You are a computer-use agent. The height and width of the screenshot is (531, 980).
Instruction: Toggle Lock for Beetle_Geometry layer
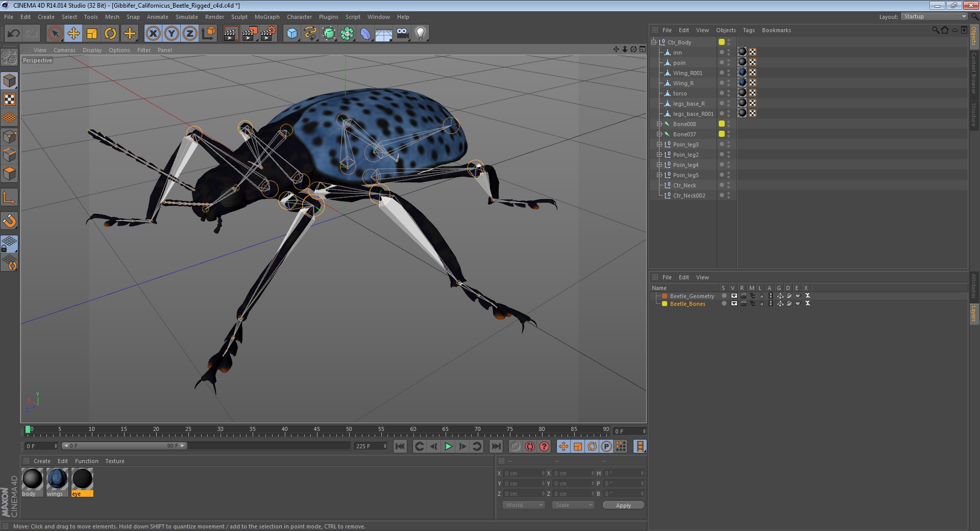(762, 296)
